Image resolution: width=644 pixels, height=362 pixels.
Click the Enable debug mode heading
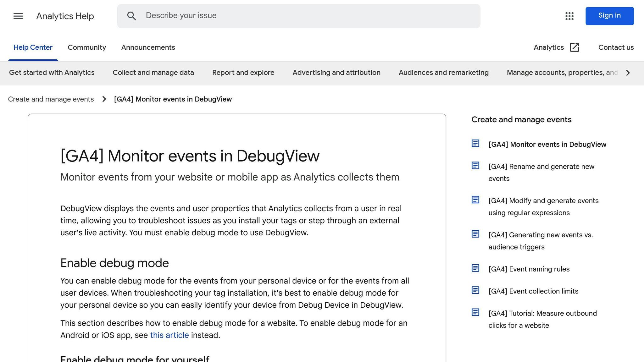114,263
